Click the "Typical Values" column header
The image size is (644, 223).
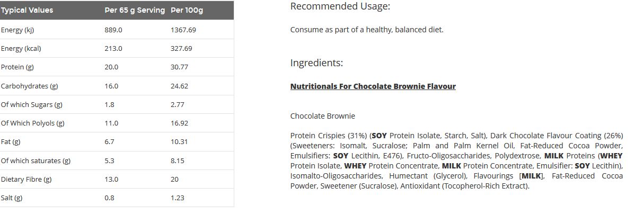(27, 10)
